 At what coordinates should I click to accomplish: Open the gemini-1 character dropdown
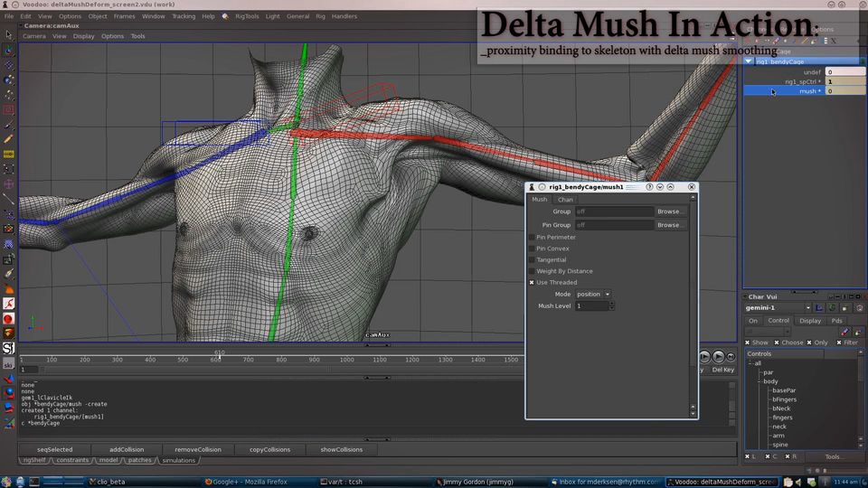point(778,308)
